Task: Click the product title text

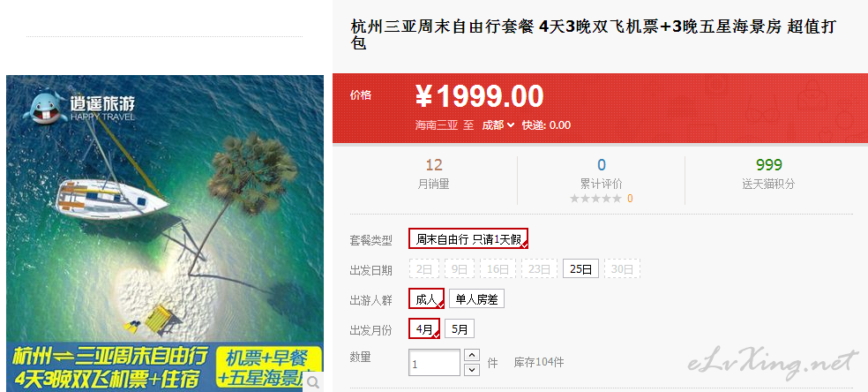Action: (x=594, y=34)
